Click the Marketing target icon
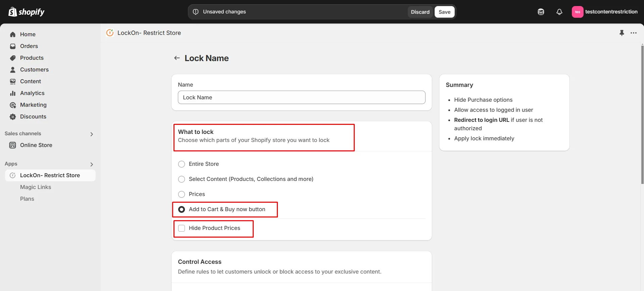This screenshot has width=644, height=291. click(13, 105)
